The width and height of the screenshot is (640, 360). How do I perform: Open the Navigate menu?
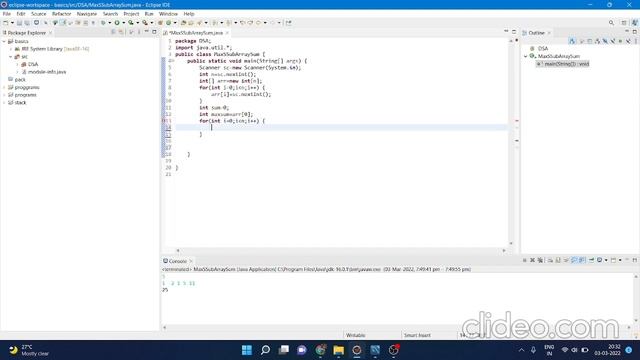click(87, 14)
